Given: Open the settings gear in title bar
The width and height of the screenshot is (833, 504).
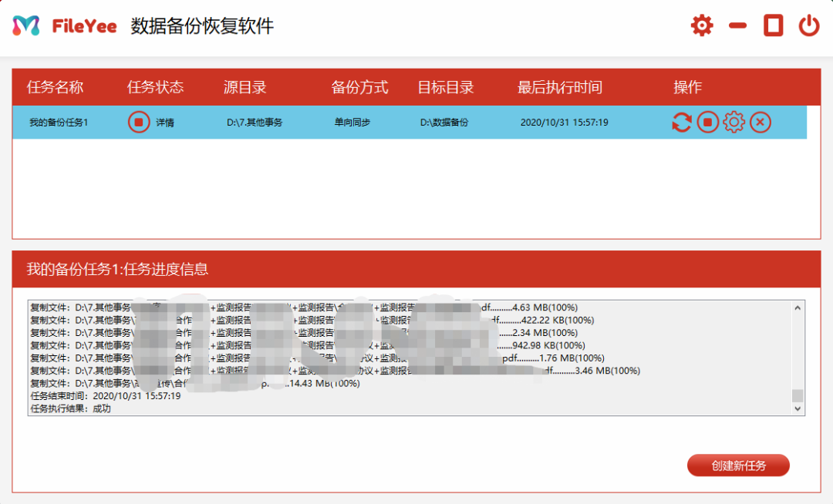Looking at the screenshot, I should click(702, 26).
